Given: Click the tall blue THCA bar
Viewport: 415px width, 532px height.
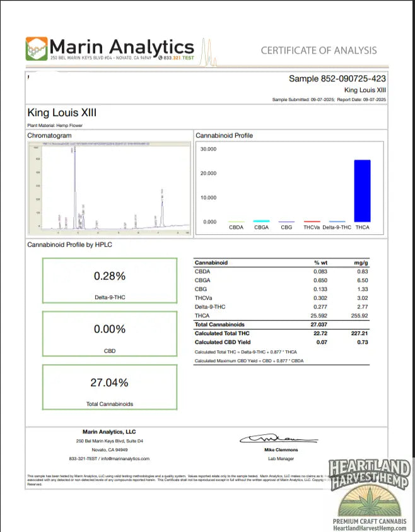Looking at the screenshot, I should pyautogui.click(x=362, y=191).
